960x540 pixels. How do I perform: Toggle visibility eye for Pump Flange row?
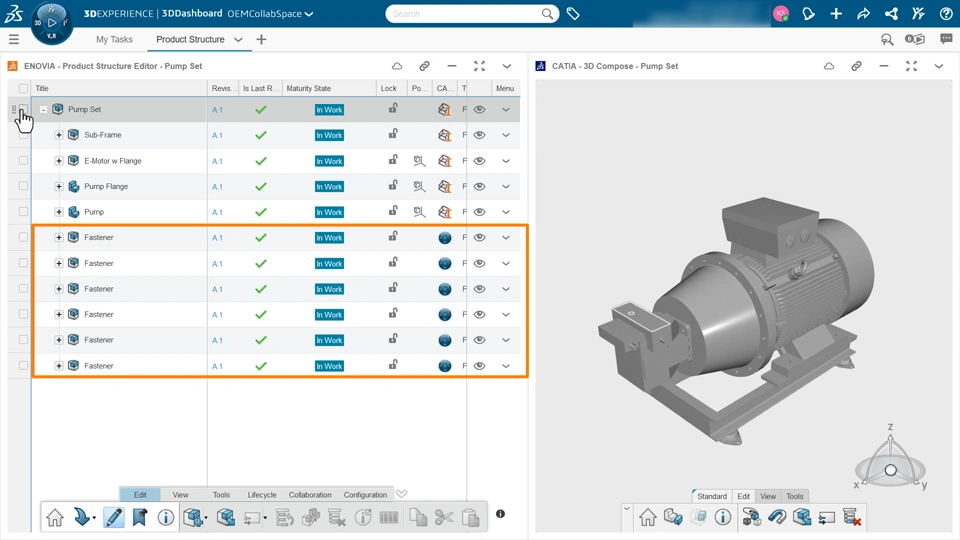pos(479,186)
